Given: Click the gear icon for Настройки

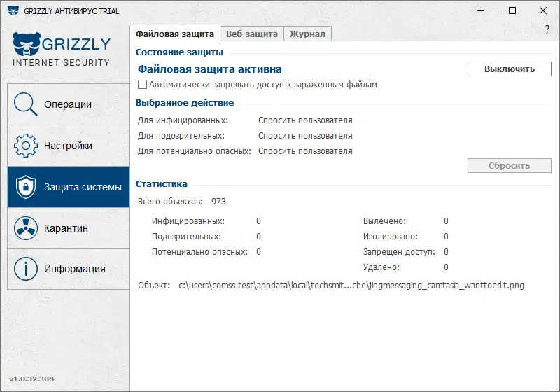Looking at the screenshot, I should (x=25, y=146).
